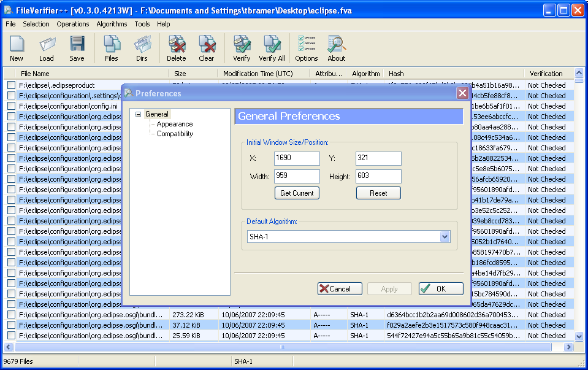
Task: Click the horizontal scrollbar thumb of the file list
Action: 283,347
